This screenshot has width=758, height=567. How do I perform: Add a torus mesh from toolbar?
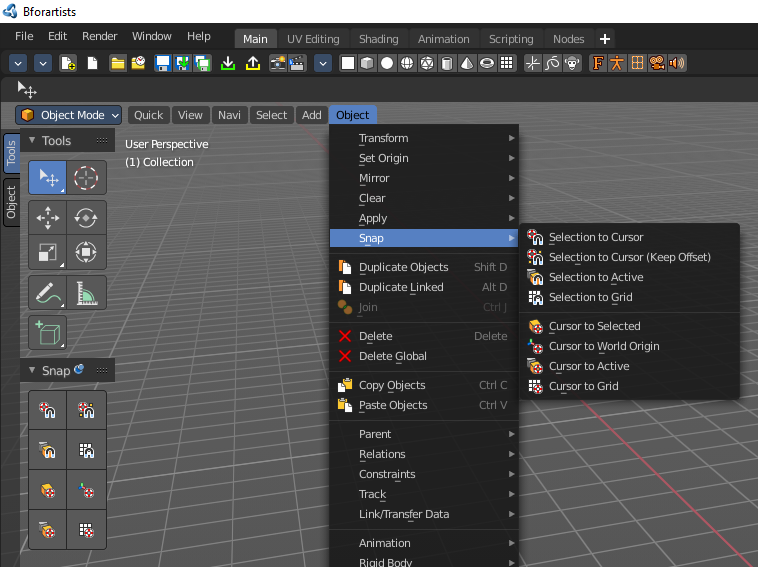(487, 63)
